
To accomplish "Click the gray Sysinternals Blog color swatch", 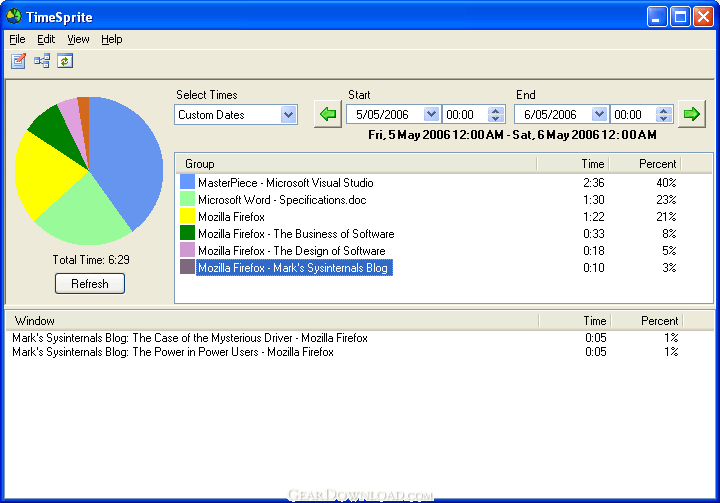I will 187,267.
